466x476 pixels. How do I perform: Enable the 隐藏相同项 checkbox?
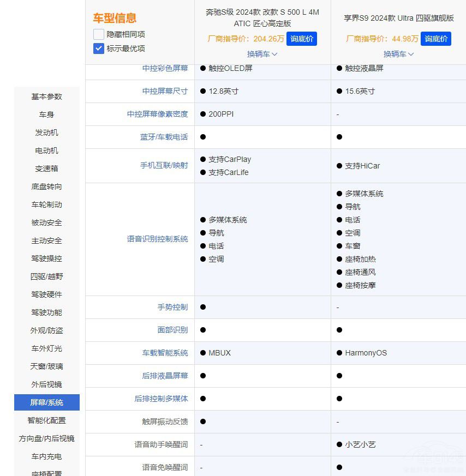pyautogui.click(x=98, y=34)
